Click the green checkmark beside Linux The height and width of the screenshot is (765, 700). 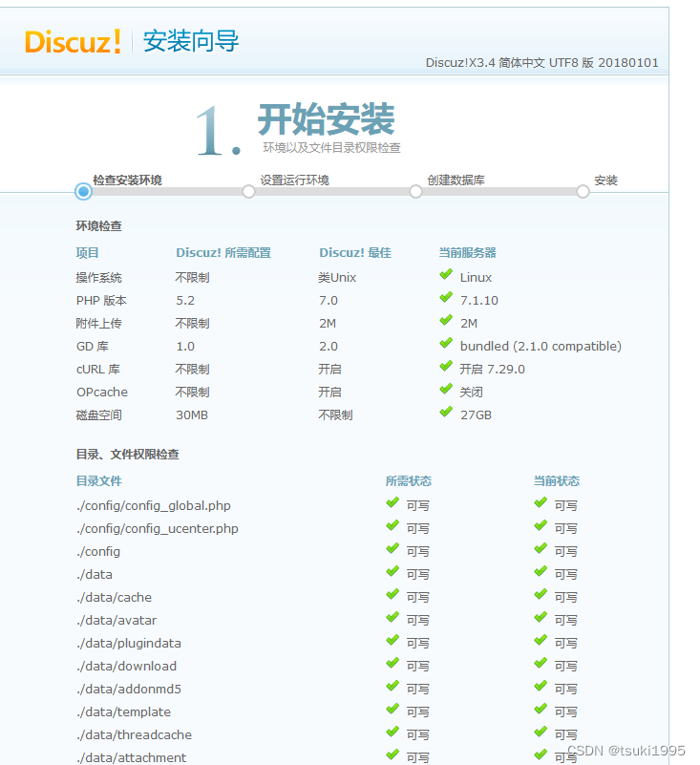[446, 275]
